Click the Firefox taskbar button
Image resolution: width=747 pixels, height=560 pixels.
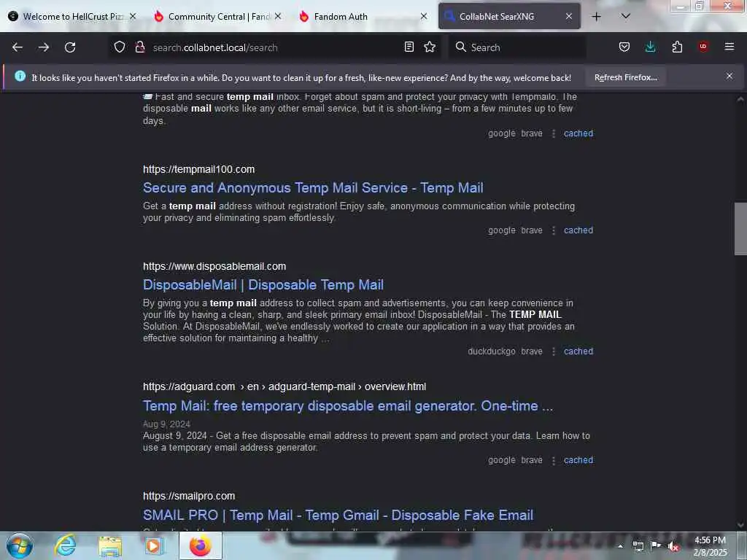point(201,545)
